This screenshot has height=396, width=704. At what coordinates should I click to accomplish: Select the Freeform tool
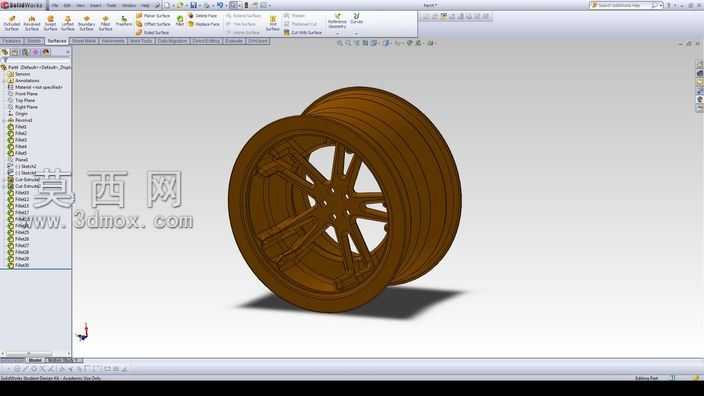123,21
